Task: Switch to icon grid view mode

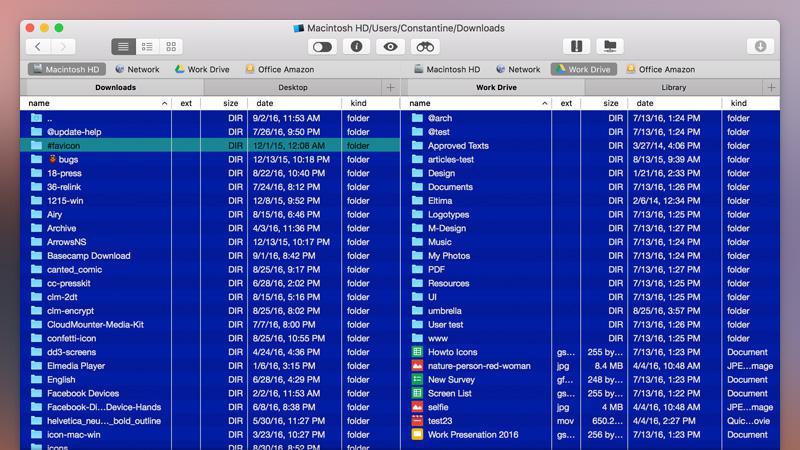Action: pyautogui.click(x=171, y=46)
